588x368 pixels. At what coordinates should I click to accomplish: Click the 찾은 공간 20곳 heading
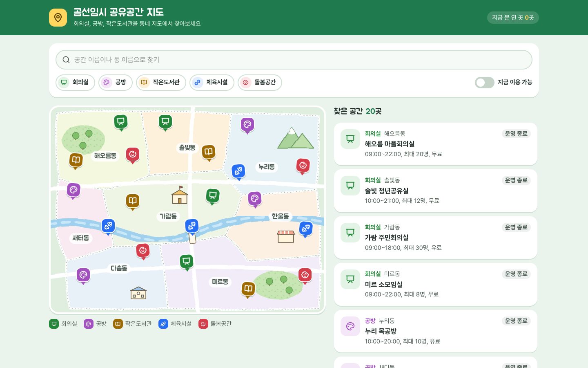pyautogui.click(x=358, y=111)
